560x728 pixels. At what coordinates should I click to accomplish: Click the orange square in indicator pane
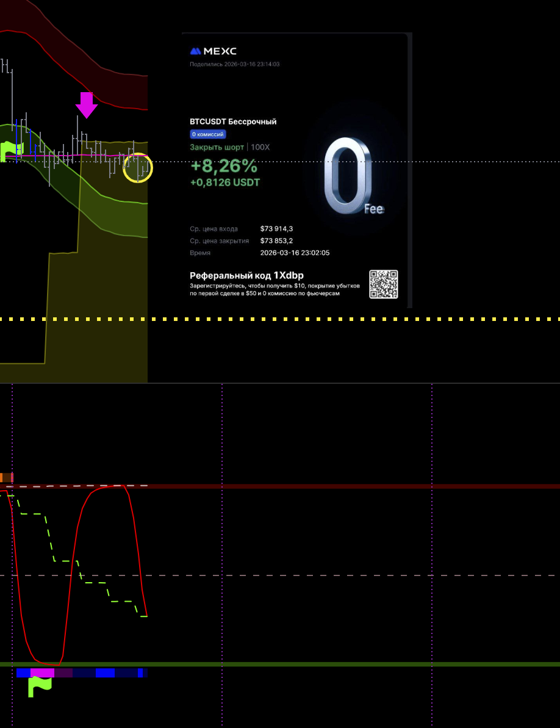6,478
